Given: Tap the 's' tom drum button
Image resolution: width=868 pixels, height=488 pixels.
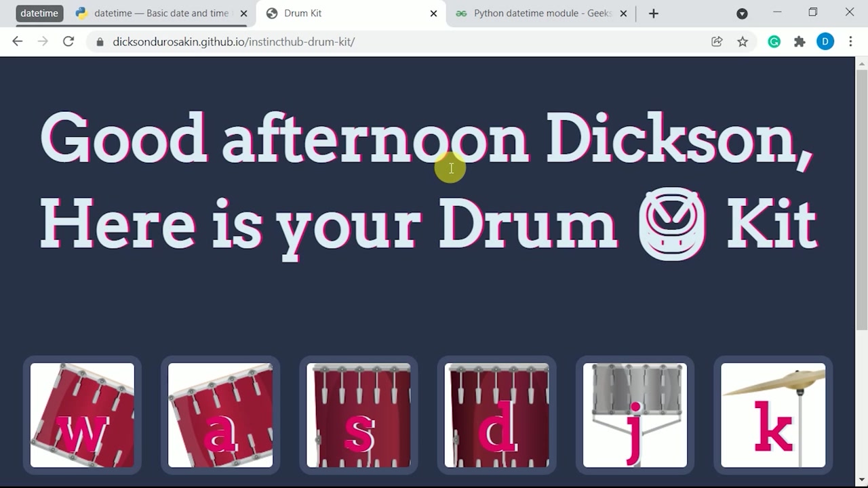Looking at the screenshot, I should click(x=359, y=415).
